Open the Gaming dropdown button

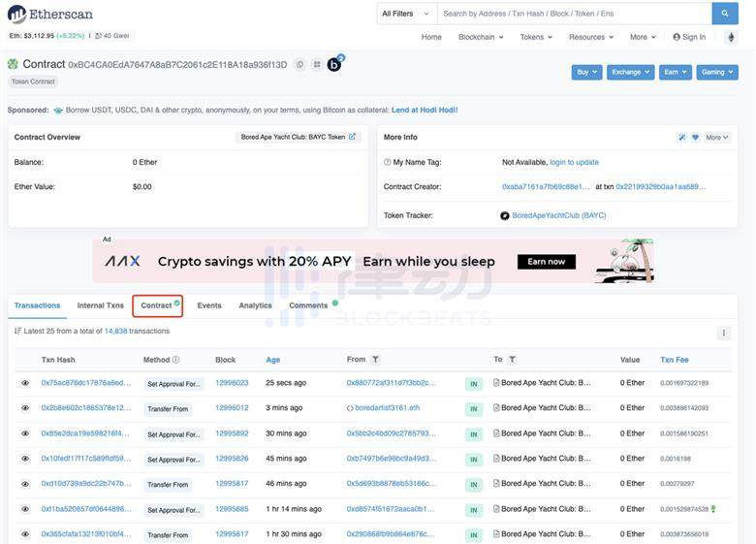pyautogui.click(x=717, y=73)
